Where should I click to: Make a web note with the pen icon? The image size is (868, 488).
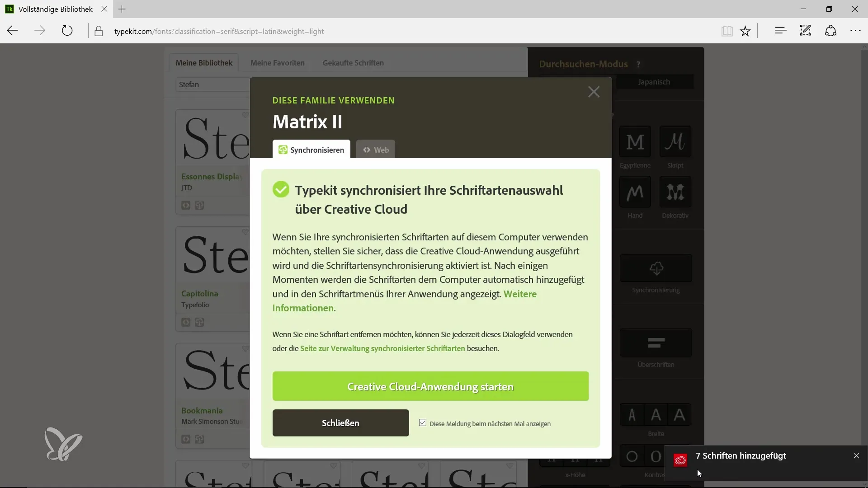806,31
